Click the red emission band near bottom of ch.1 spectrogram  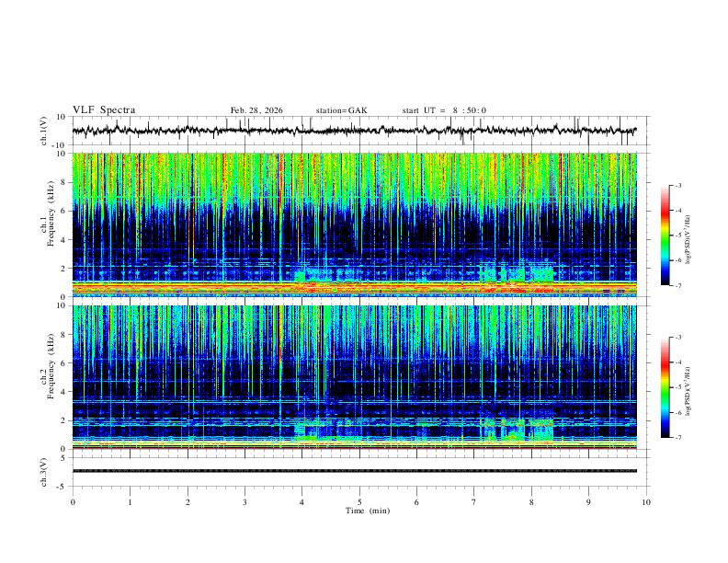click(354, 288)
